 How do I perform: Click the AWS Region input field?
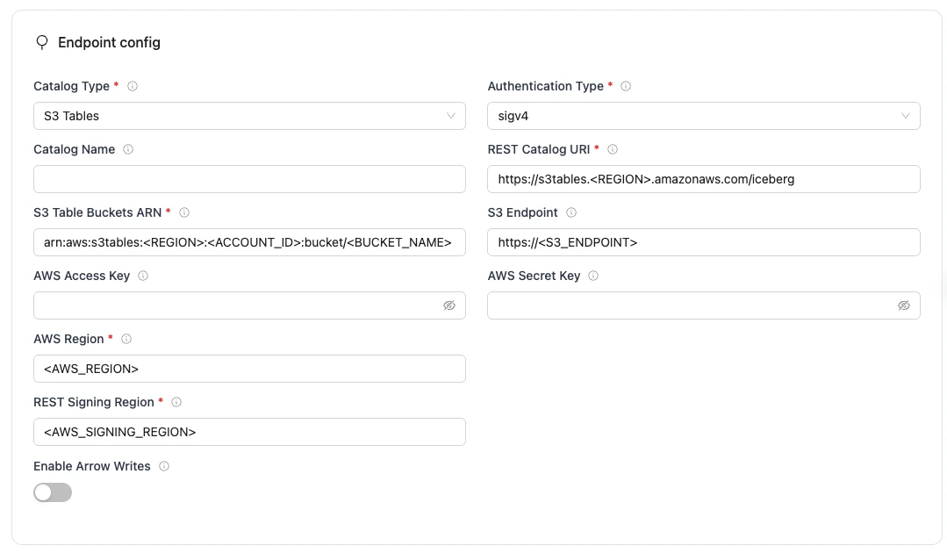click(249, 369)
